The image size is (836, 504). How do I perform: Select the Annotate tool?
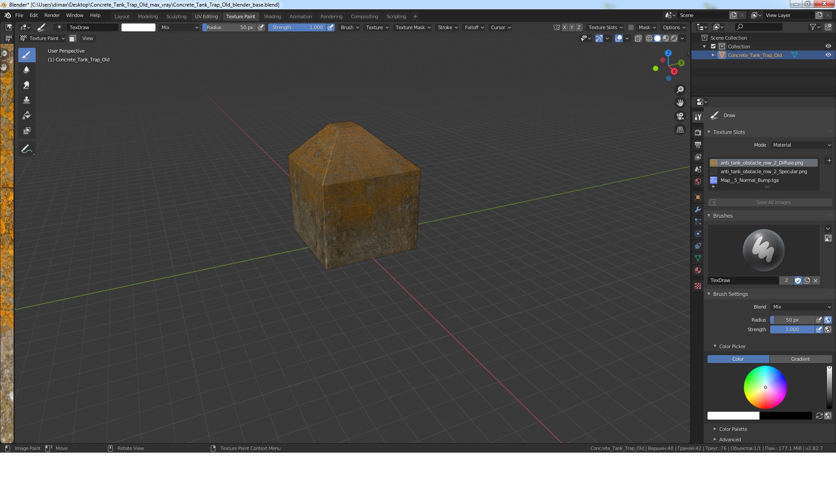27,149
